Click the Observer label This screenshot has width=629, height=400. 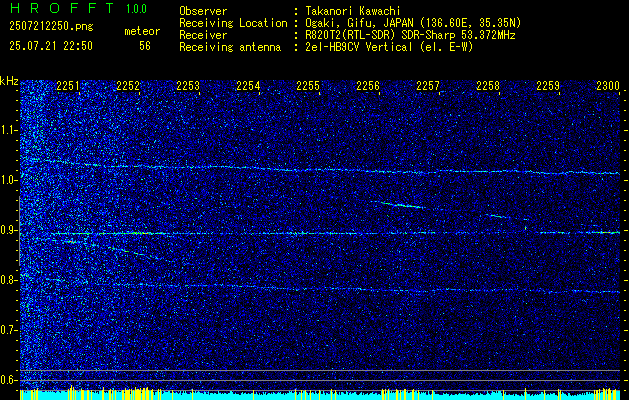point(203,11)
